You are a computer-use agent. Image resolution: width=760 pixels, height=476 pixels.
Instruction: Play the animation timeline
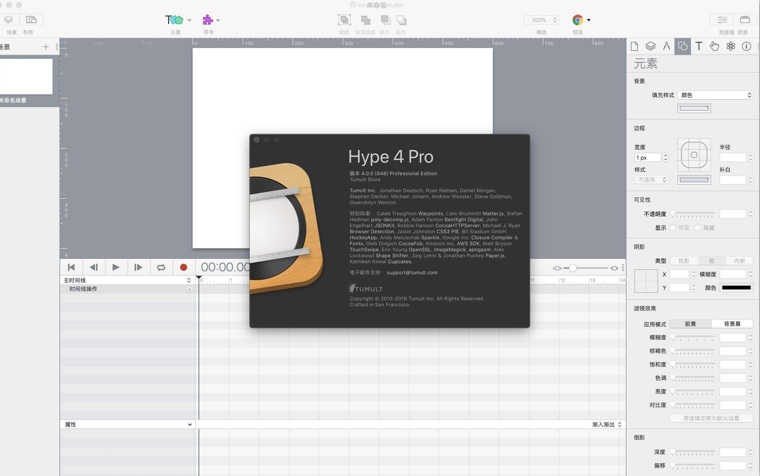pyautogui.click(x=116, y=267)
